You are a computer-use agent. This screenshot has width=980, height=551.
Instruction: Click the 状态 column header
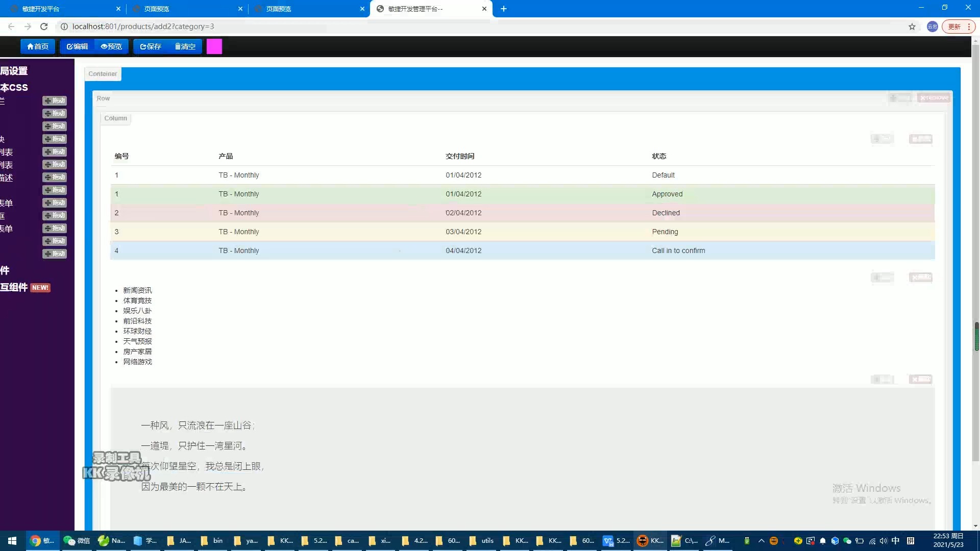click(x=659, y=156)
